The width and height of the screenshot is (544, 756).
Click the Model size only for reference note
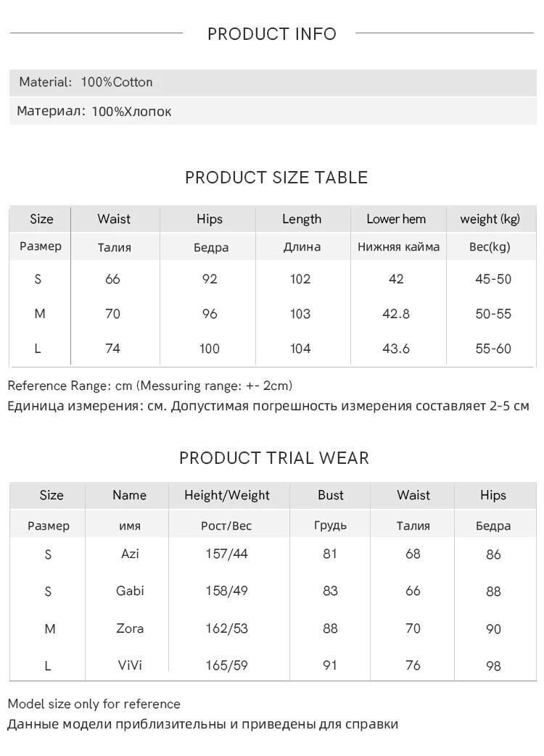[94, 704]
